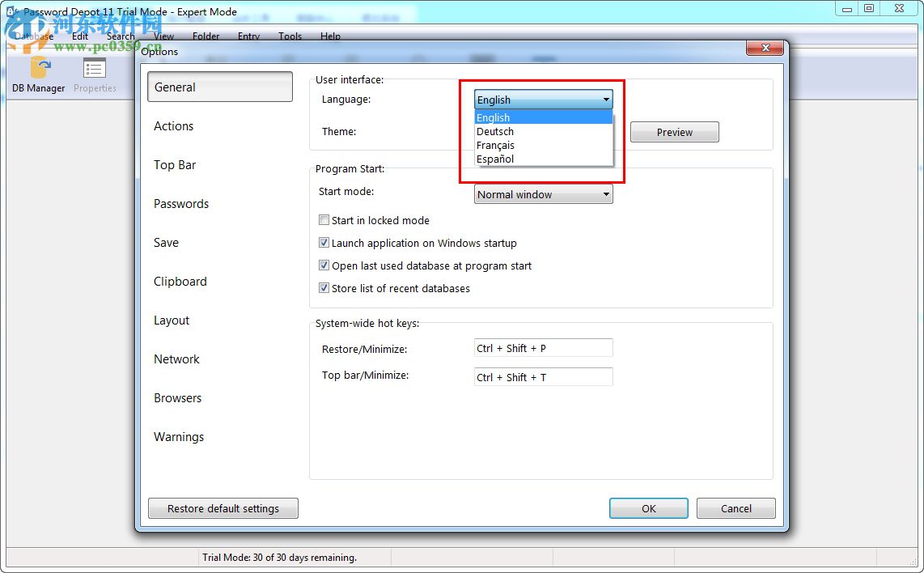Viewport: 924px width, 573px height.
Task: Open the Folder menu
Action: (206, 36)
